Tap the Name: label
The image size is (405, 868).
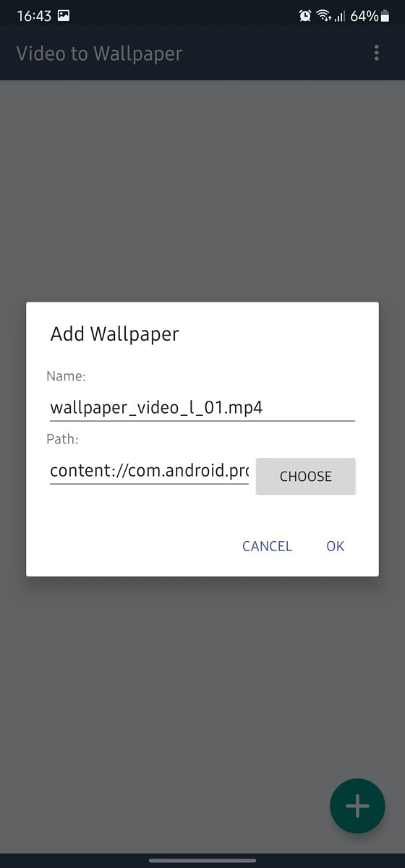click(66, 376)
